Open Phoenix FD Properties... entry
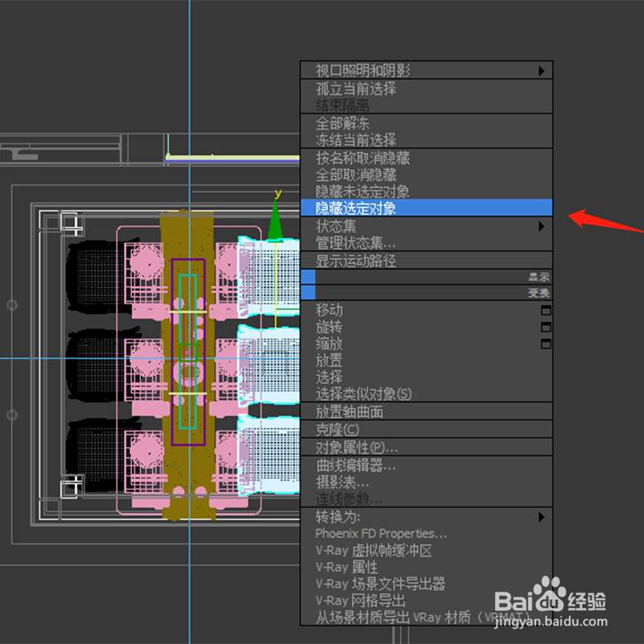This screenshot has height=644, width=644. (427, 534)
